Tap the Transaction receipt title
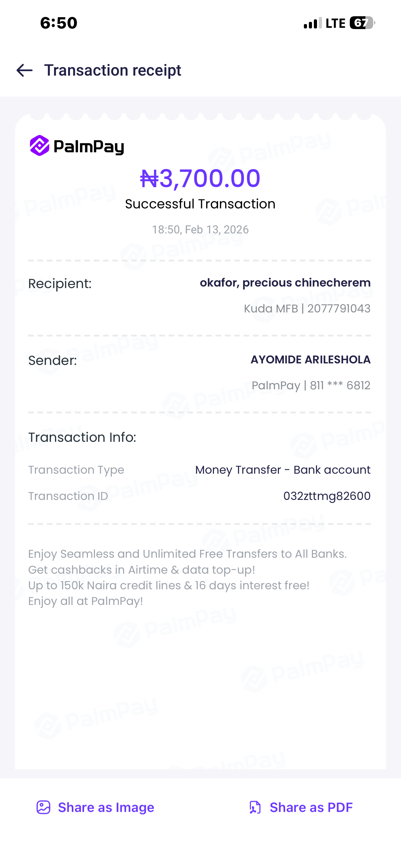 click(112, 70)
